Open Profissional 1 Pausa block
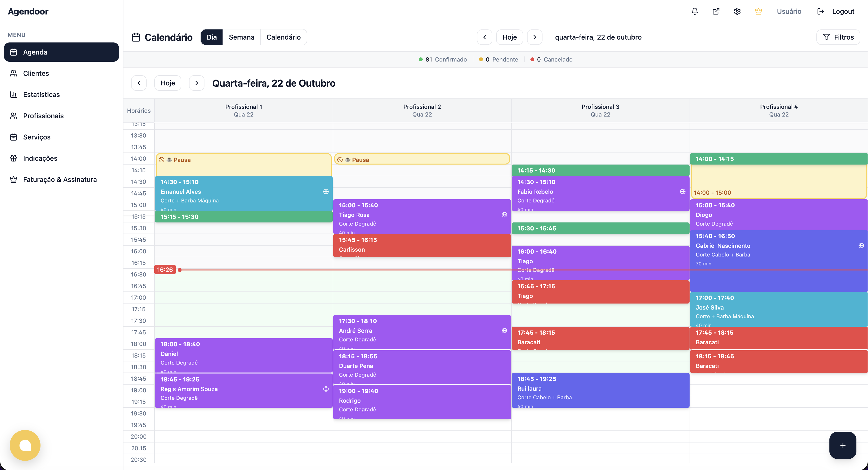 click(244, 165)
